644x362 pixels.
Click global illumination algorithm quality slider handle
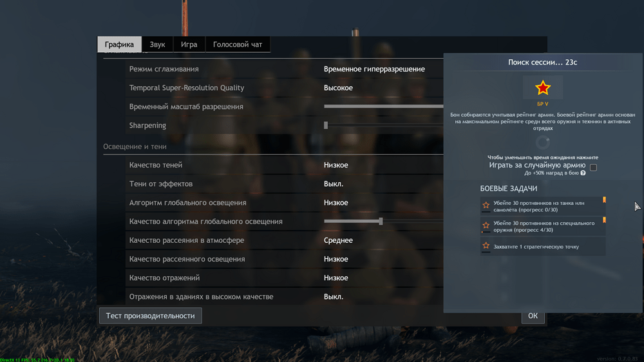(x=381, y=222)
